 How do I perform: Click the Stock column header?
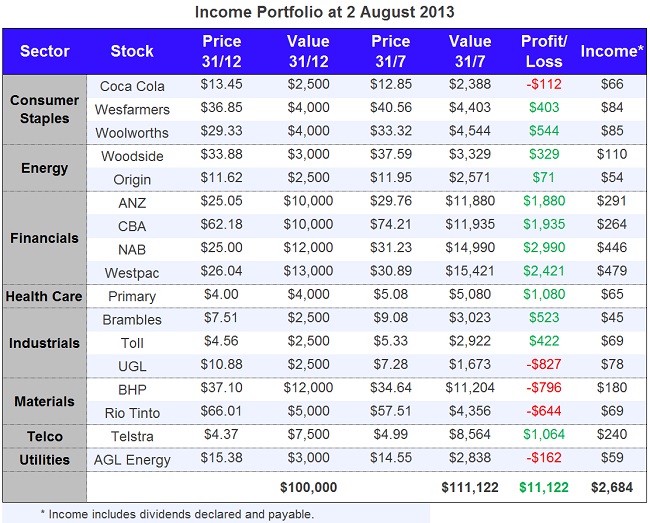click(x=132, y=51)
